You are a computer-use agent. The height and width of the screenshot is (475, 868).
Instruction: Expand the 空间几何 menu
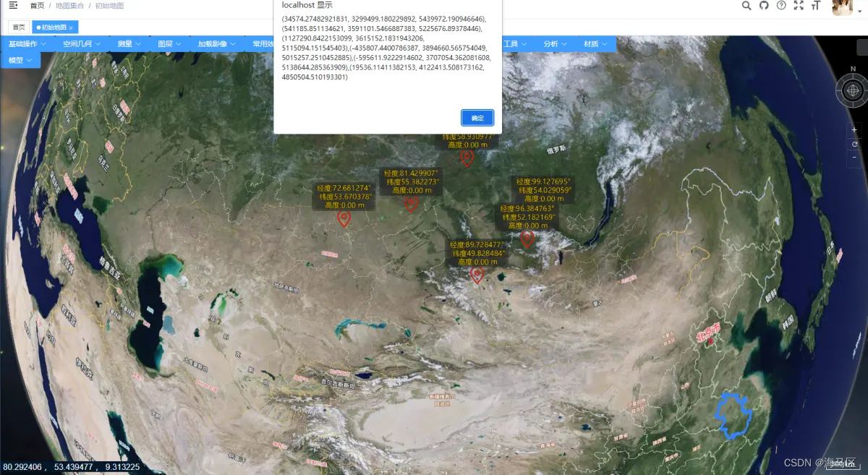[81, 44]
